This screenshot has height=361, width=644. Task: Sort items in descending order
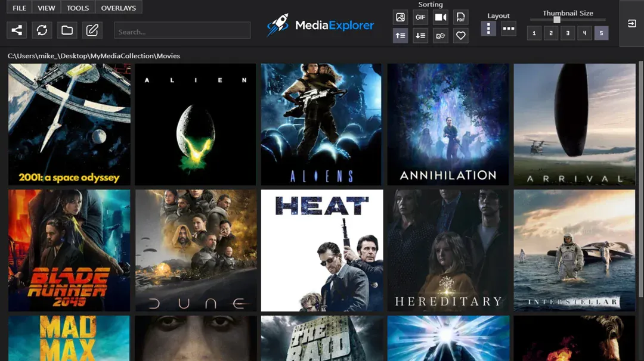coord(420,36)
